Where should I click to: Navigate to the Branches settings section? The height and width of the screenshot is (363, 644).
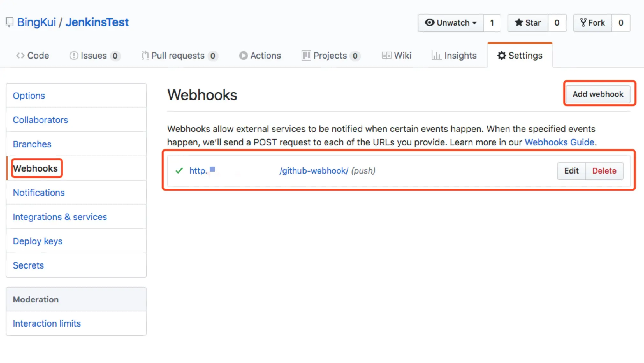click(x=32, y=144)
